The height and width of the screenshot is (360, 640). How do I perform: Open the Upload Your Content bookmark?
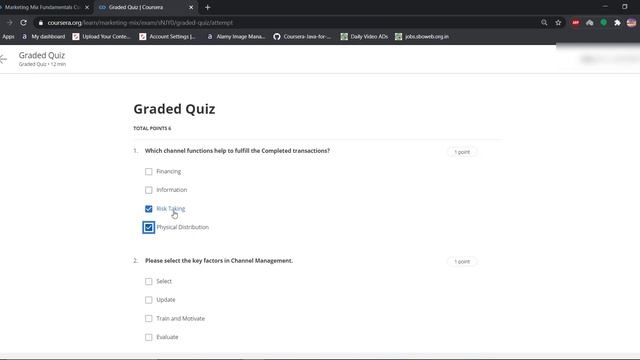[101, 37]
